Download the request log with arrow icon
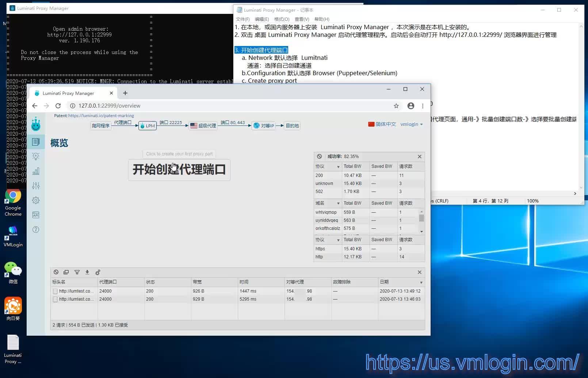 (x=87, y=272)
